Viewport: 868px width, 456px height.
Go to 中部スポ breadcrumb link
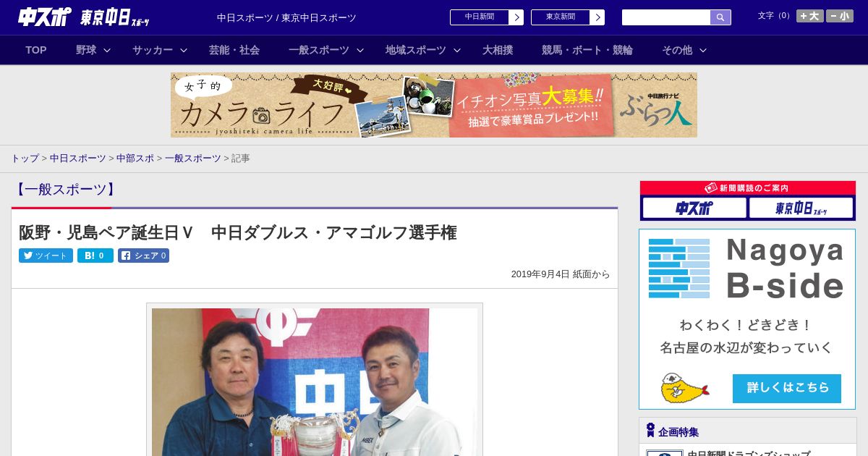pyautogui.click(x=135, y=158)
